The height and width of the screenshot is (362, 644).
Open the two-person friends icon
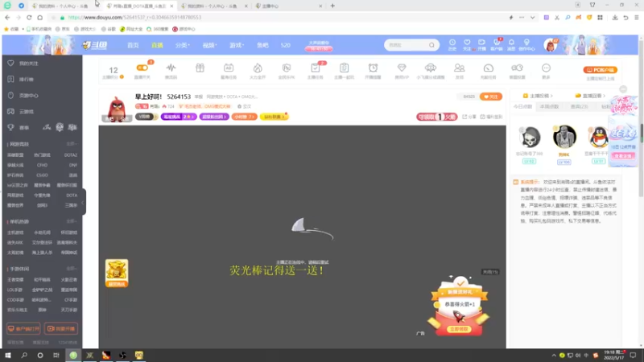click(x=459, y=68)
